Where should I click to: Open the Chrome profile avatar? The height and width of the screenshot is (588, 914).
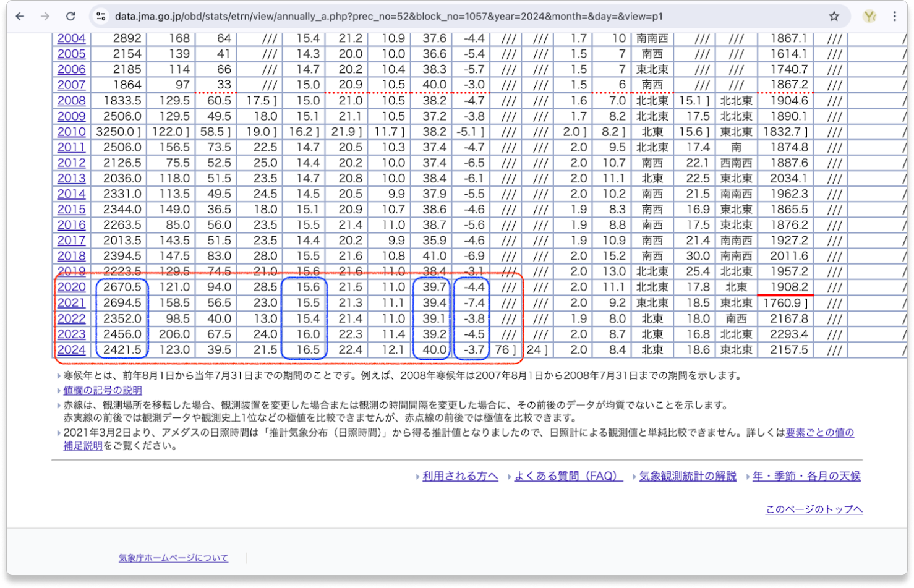point(870,17)
